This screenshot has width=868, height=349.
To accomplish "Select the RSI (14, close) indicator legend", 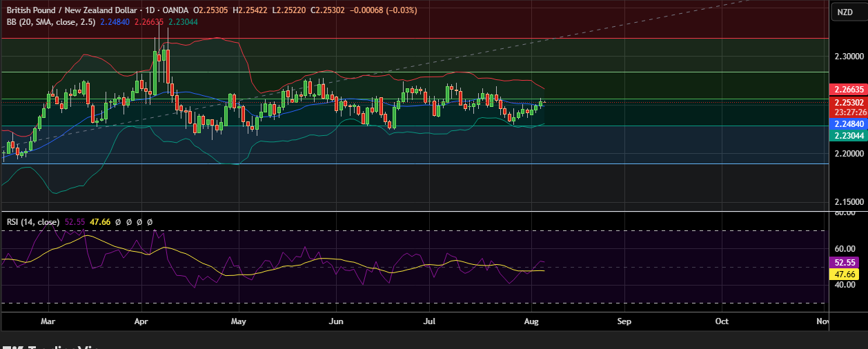I will pyautogui.click(x=32, y=222).
